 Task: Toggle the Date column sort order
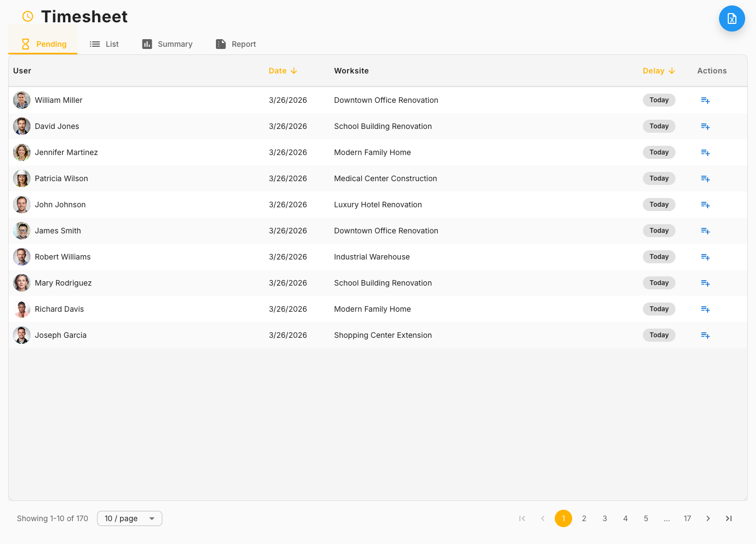coord(282,71)
